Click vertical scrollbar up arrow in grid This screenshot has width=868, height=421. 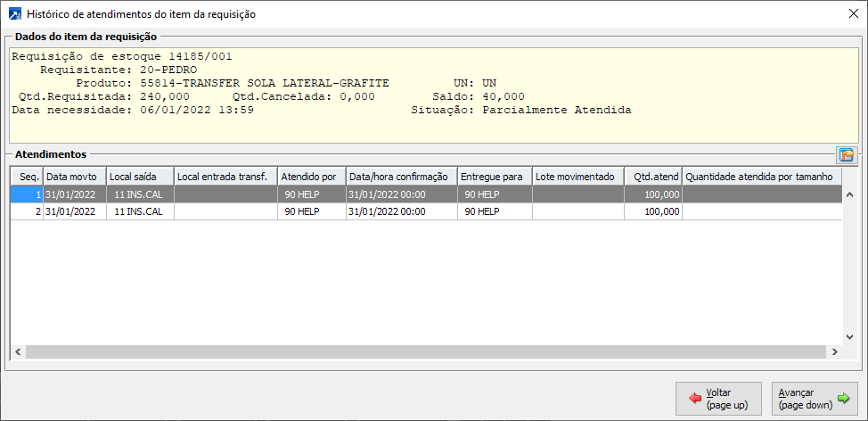point(850,194)
